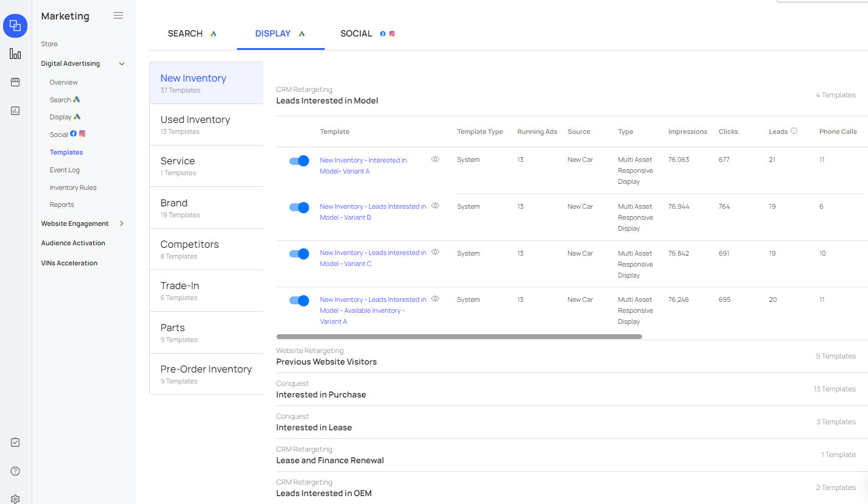
Task: Click the Facebook icon next to SOCIAL
Action: tap(383, 33)
